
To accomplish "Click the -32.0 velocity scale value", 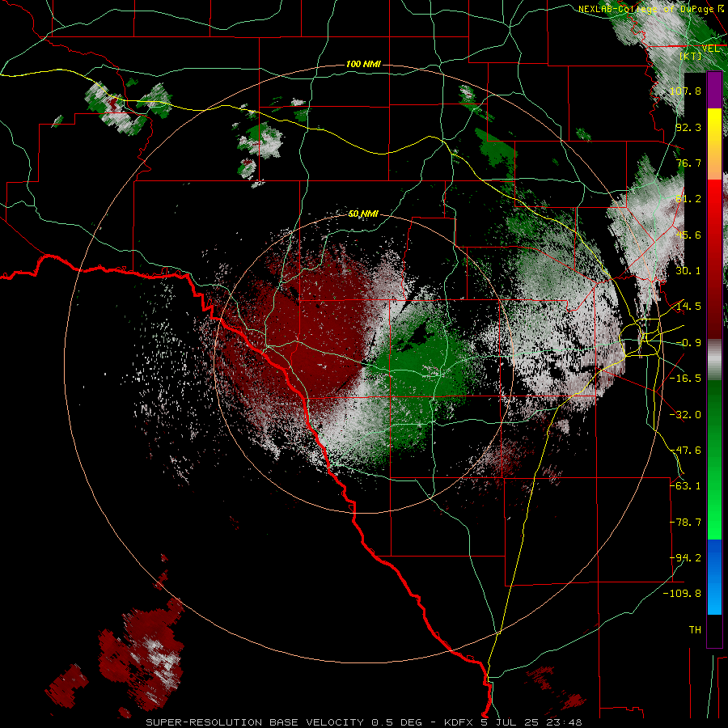I will [685, 415].
